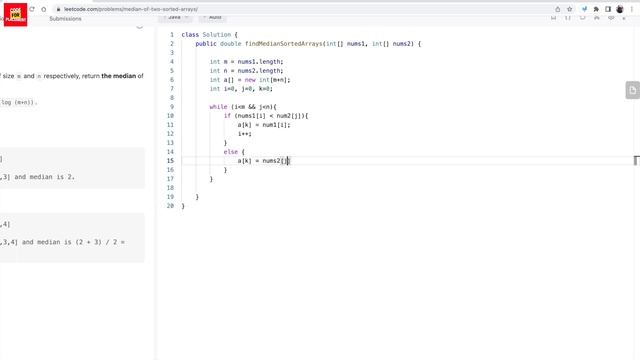
Task: Open the notes icon on right edge
Action: point(633,90)
